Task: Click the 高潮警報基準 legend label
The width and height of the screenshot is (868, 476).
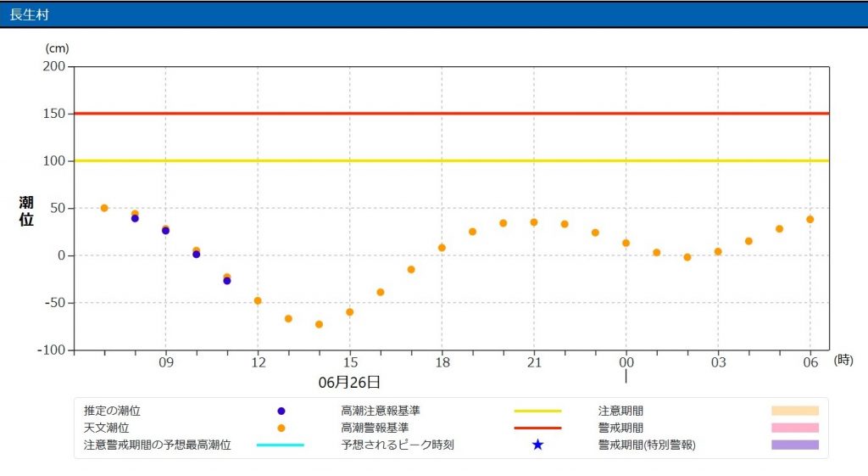Action: click(x=375, y=428)
